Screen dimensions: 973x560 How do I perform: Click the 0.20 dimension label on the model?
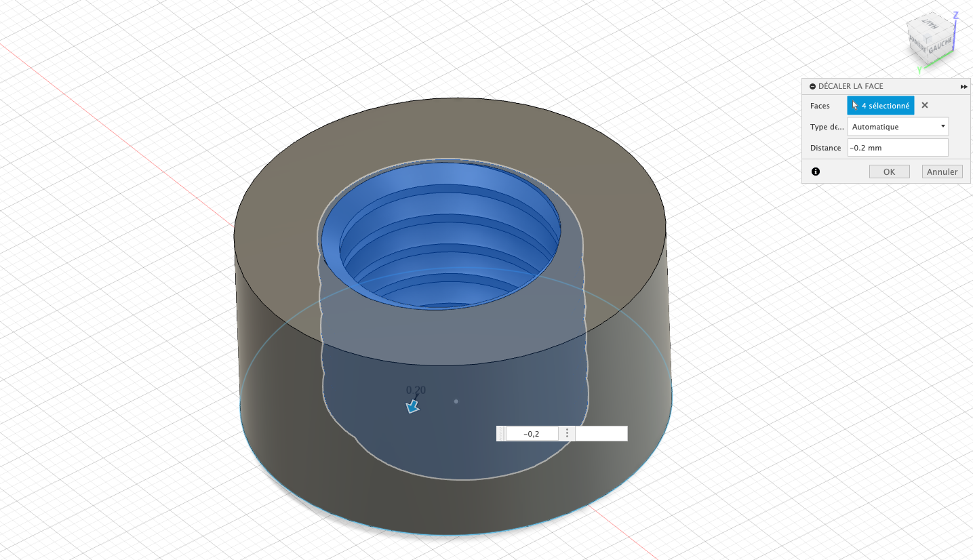click(416, 390)
